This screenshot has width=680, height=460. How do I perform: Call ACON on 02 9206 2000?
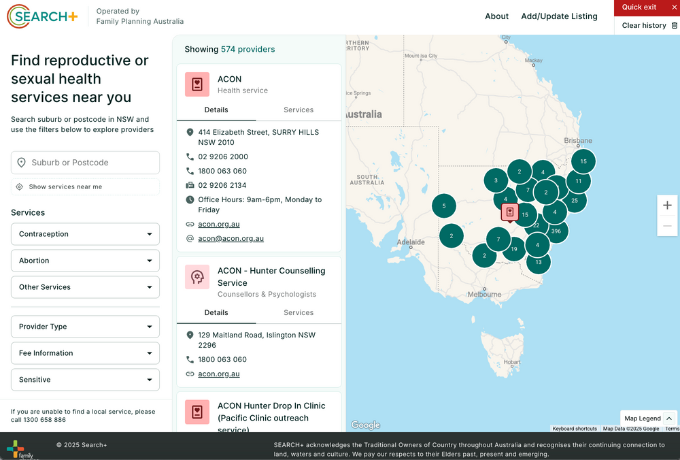coord(223,157)
